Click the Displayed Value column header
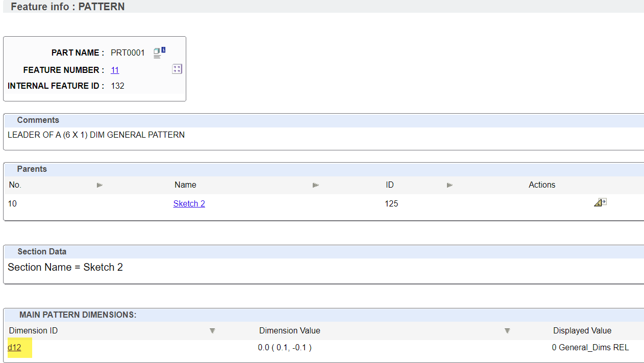This screenshot has height=363, width=644. point(582,330)
